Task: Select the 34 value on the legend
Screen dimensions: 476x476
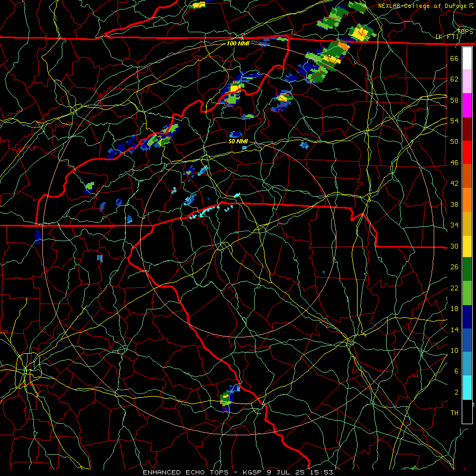Action: click(x=454, y=225)
